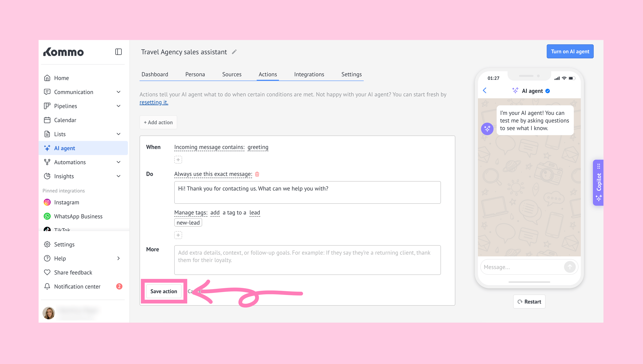Send the message with the arrow button
The height and width of the screenshot is (364, 643).
coord(569,267)
